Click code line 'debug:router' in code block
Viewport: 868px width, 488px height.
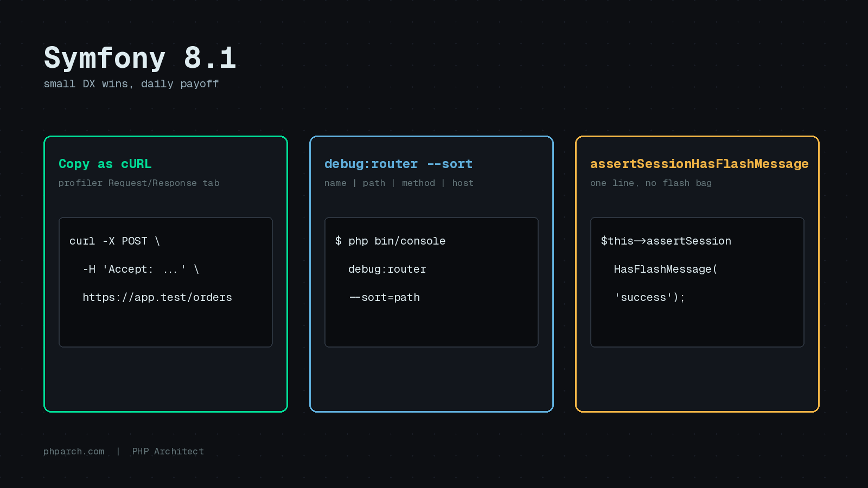[x=387, y=269]
